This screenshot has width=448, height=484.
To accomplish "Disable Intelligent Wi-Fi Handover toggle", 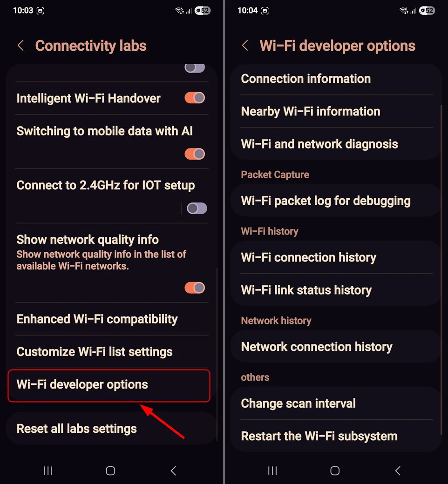I will [195, 98].
